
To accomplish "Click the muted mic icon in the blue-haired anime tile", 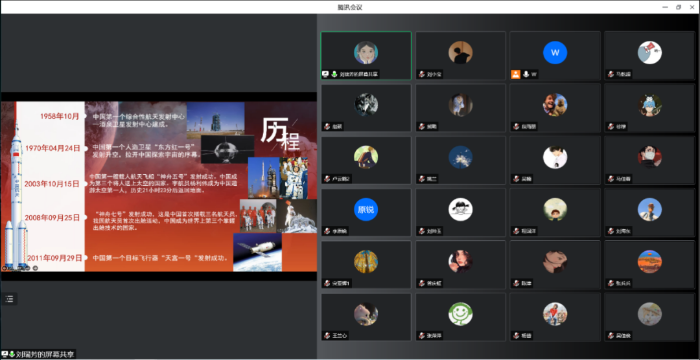I will click(610, 126).
